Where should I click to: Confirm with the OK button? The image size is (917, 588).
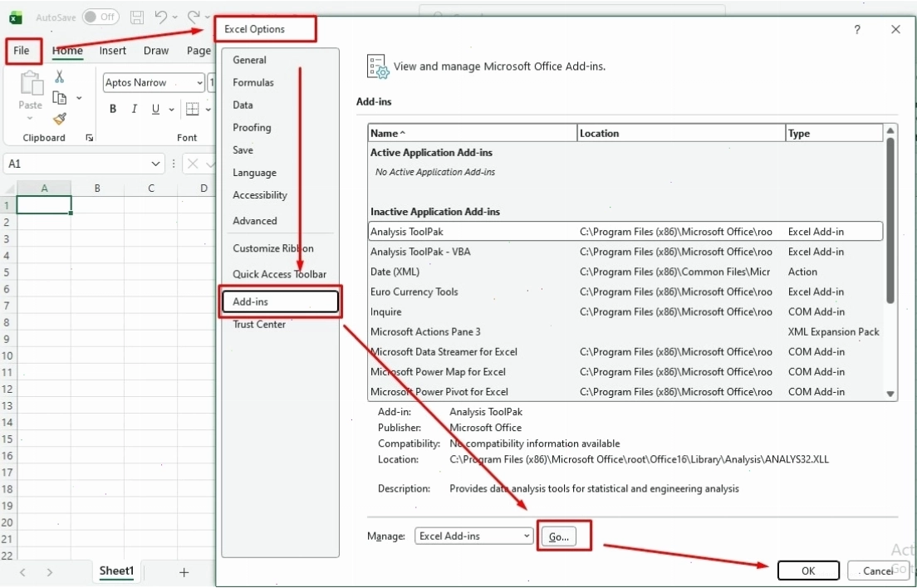[x=808, y=571]
